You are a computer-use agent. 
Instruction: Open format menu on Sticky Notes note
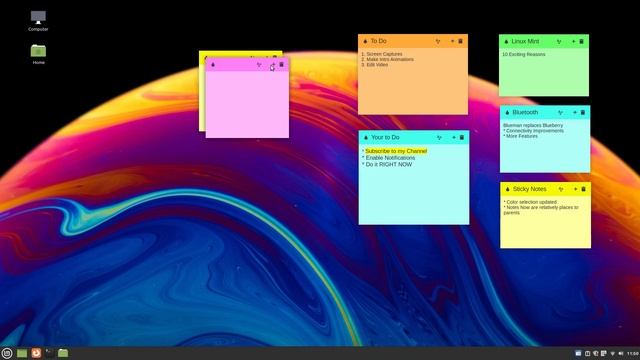tap(561, 189)
